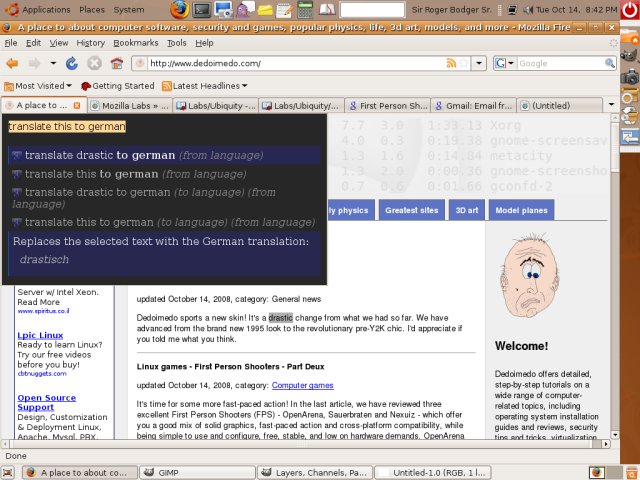Launch Firefox from top panel icon

180,10
